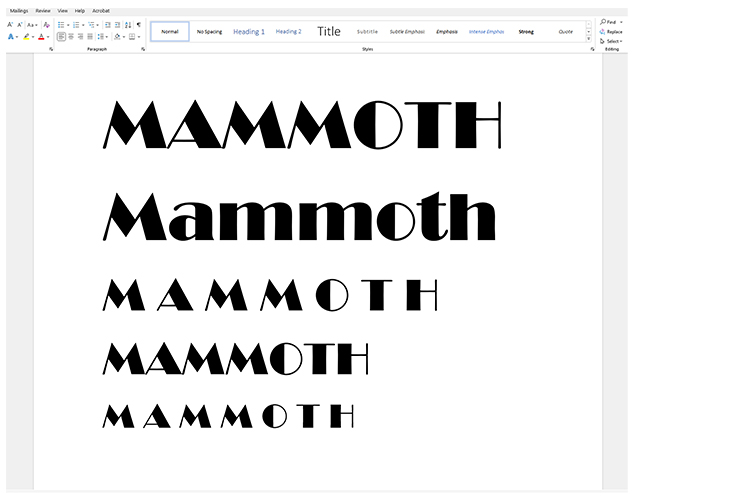This screenshot has width=750, height=500.
Task: Switch to the Review tab
Action: [42, 10]
